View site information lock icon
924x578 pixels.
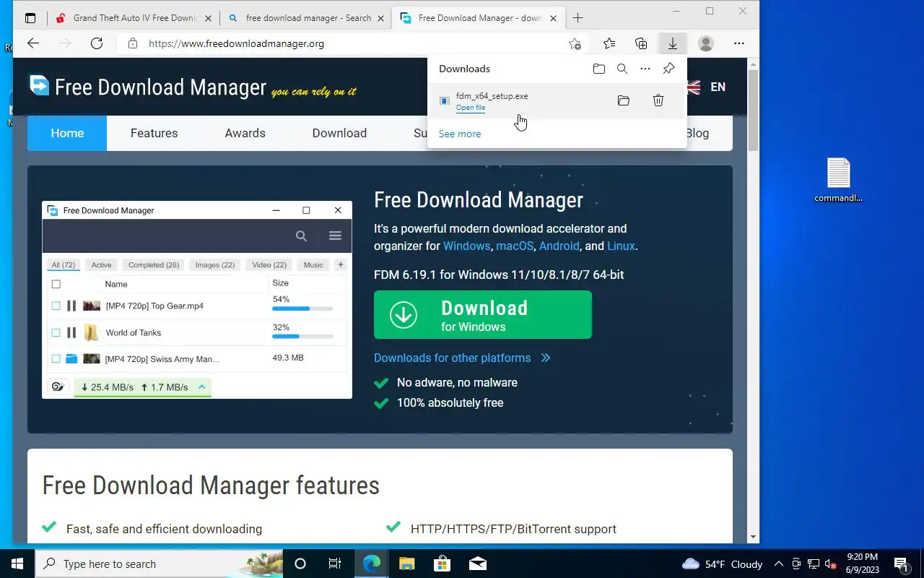[132, 43]
